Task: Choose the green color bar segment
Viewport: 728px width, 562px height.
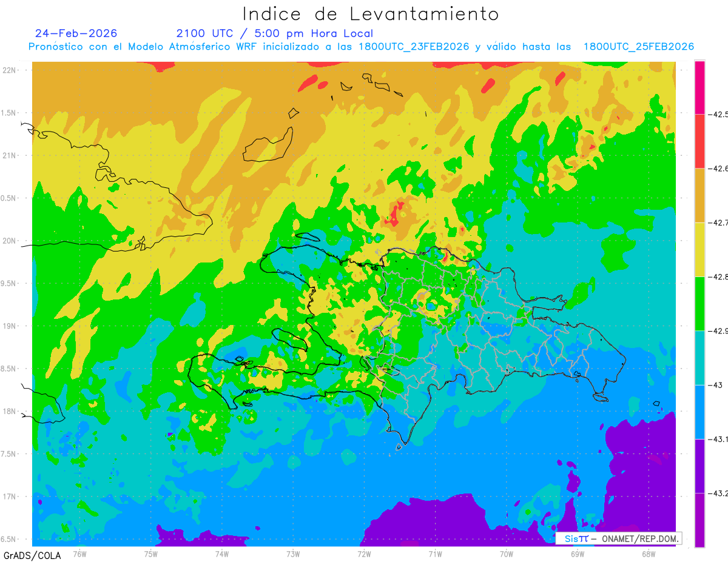Action: point(699,303)
